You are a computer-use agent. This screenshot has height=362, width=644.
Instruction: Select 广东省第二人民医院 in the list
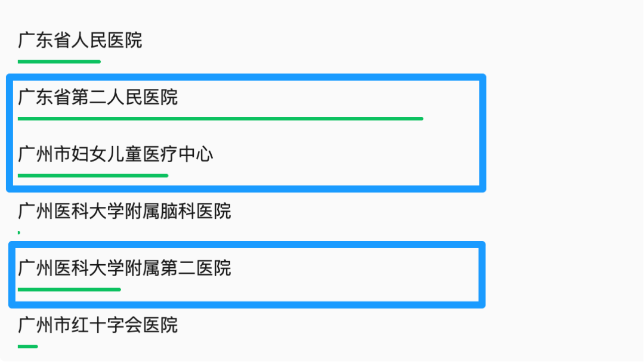(98, 97)
